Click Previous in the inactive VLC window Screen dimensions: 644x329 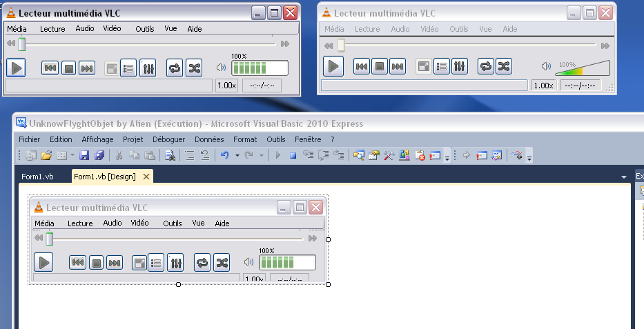pyautogui.click(x=362, y=66)
